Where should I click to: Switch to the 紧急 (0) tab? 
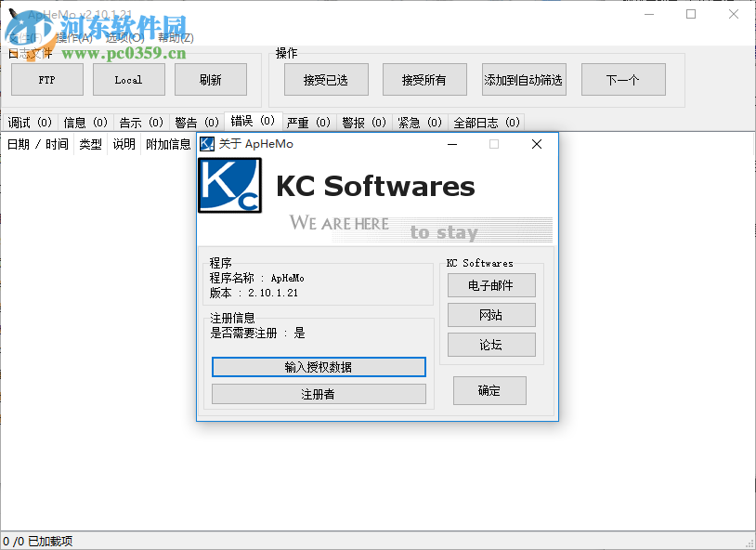(420, 123)
